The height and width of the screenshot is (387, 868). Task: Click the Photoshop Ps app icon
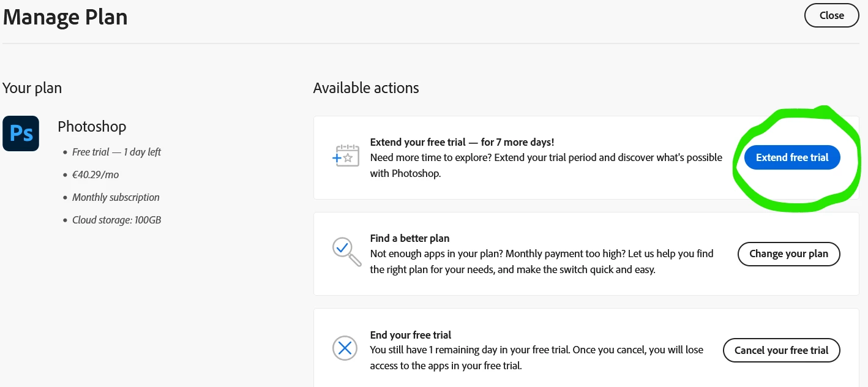[21, 133]
